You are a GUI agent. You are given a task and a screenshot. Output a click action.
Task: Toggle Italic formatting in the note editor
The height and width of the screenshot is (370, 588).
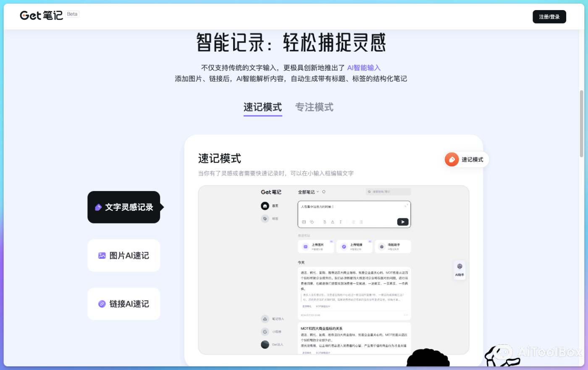click(341, 222)
